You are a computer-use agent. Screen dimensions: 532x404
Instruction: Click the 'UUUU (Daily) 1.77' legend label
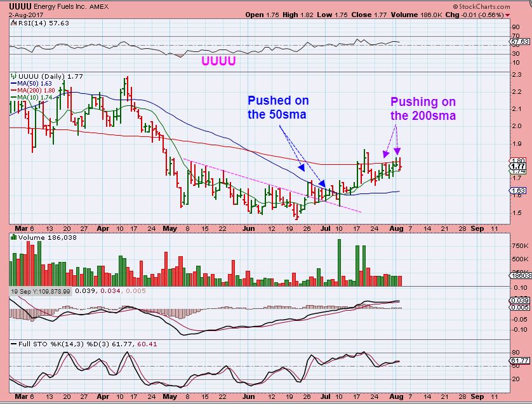51,76
